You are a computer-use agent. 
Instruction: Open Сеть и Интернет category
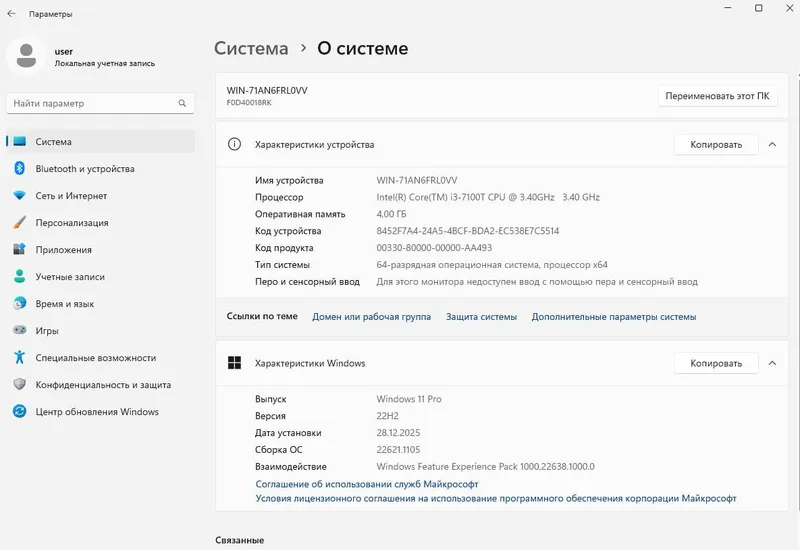[101, 195]
